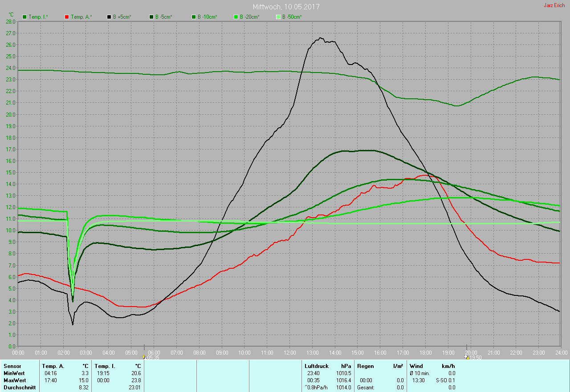The width and height of the screenshot is (570, 392).
Task: Click the minimum outdoor time '04:16'
Action: pyautogui.click(x=51, y=373)
